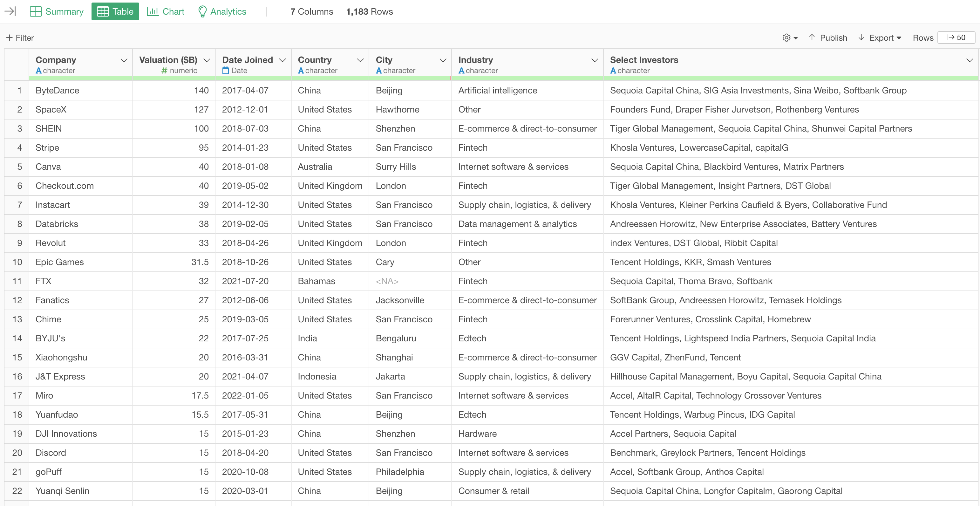Select the Table view tab
This screenshot has width=980, height=506.
coord(115,11)
